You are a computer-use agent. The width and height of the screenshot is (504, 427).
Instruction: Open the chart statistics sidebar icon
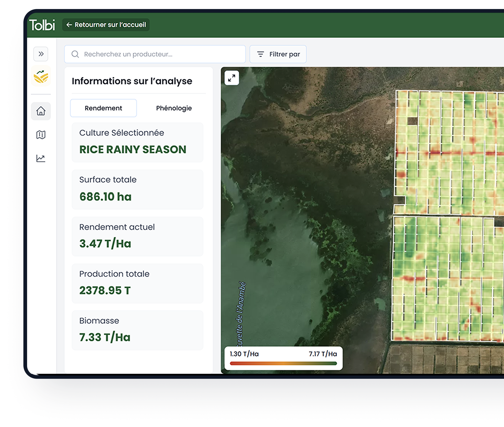coord(41,158)
